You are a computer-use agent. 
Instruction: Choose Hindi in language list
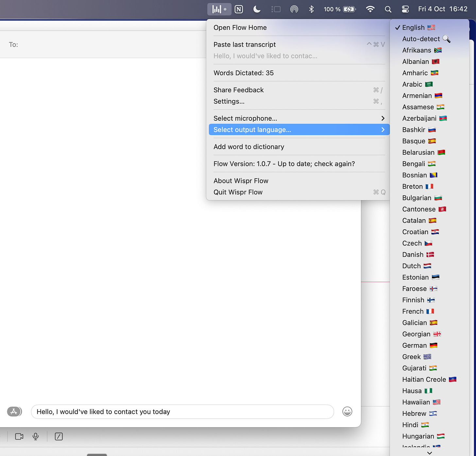tap(430, 425)
